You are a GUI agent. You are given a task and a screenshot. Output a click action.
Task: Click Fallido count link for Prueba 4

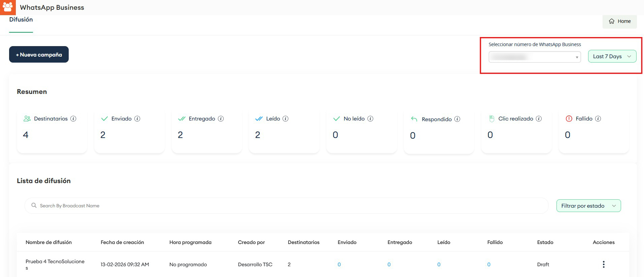(x=489, y=265)
